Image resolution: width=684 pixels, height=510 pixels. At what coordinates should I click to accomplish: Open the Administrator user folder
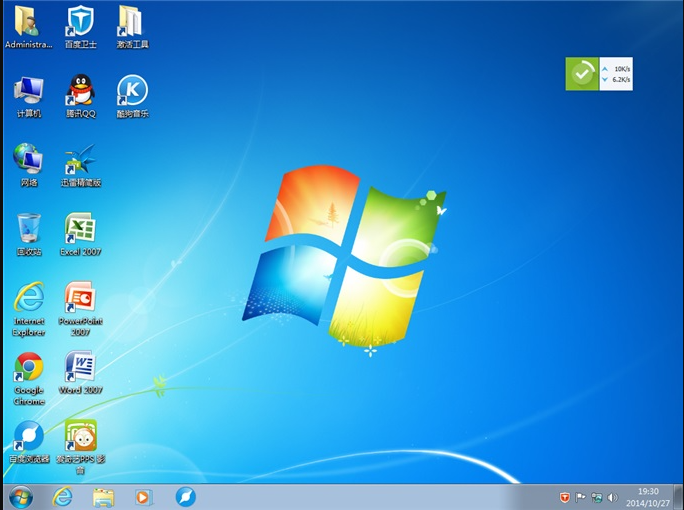[28, 22]
